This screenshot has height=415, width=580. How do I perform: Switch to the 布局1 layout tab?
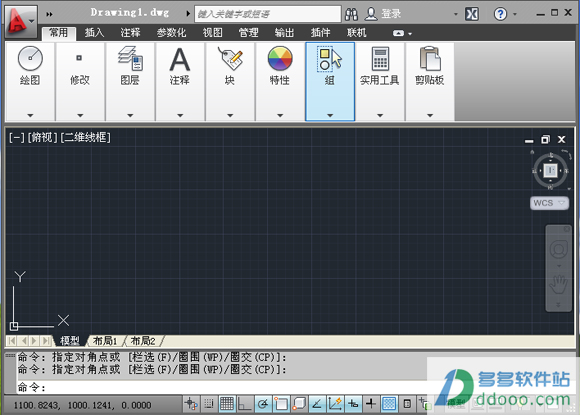[x=105, y=340]
